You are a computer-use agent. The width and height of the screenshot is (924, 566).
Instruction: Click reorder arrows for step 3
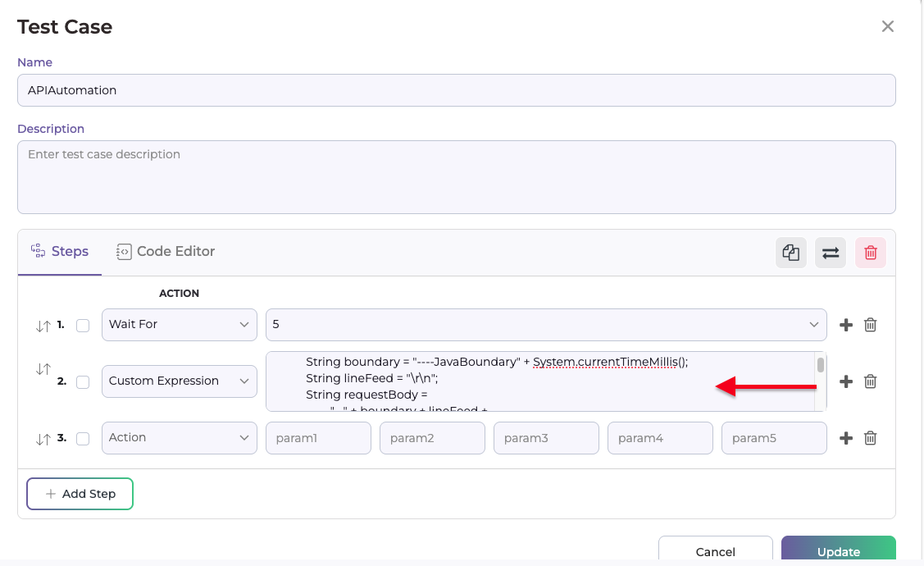tap(43, 439)
